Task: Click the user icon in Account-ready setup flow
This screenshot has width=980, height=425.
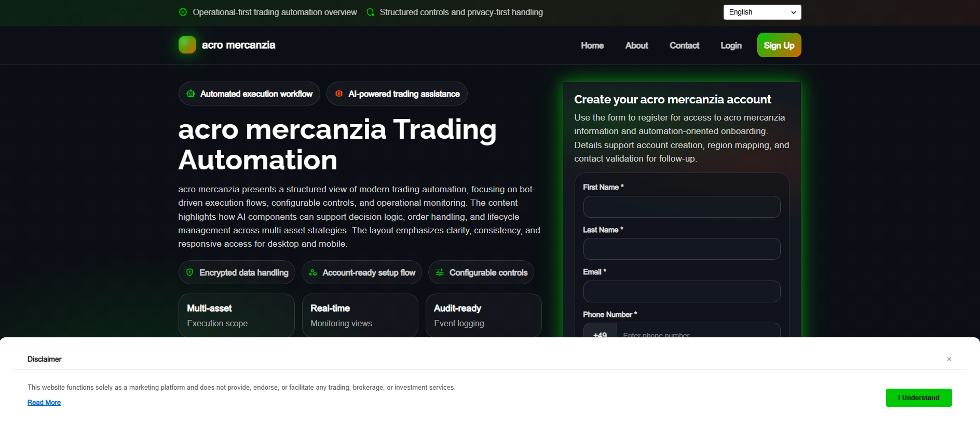Action: pos(313,272)
